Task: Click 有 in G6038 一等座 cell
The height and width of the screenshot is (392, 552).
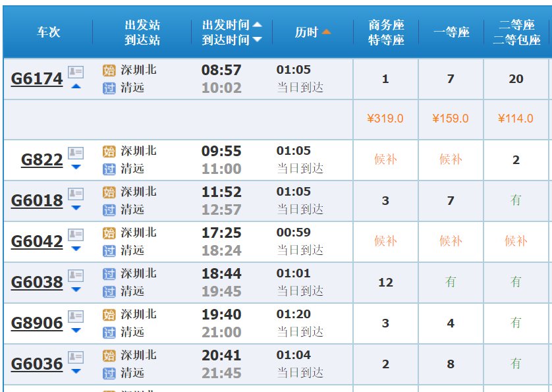Action: [451, 282]
